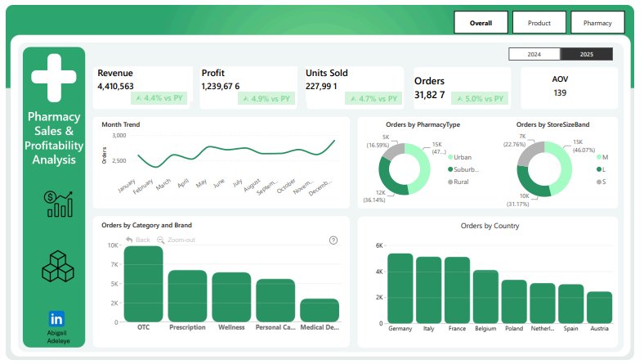Select the Netherlands orders bar

543,303
